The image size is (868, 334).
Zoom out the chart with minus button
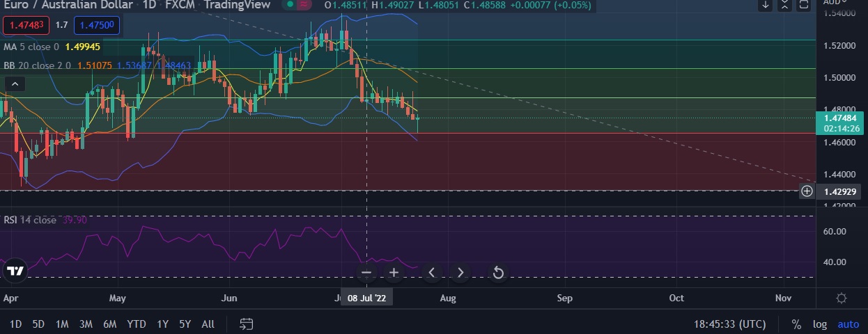pos(367,272)
